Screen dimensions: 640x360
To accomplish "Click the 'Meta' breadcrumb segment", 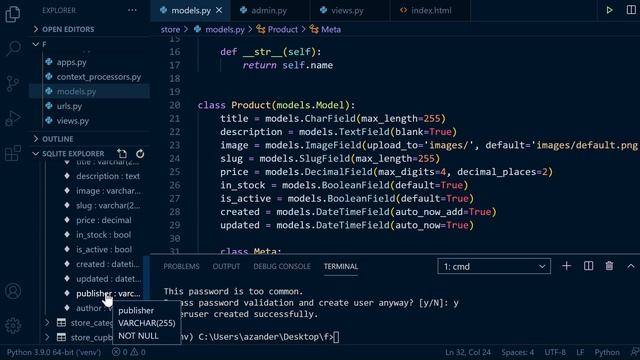I will click(331, 29).
